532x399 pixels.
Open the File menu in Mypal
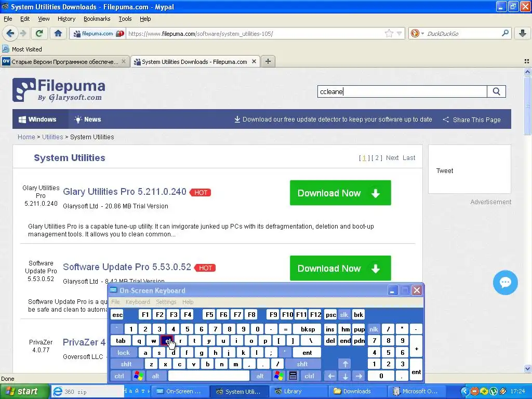[x=8, y=19]
